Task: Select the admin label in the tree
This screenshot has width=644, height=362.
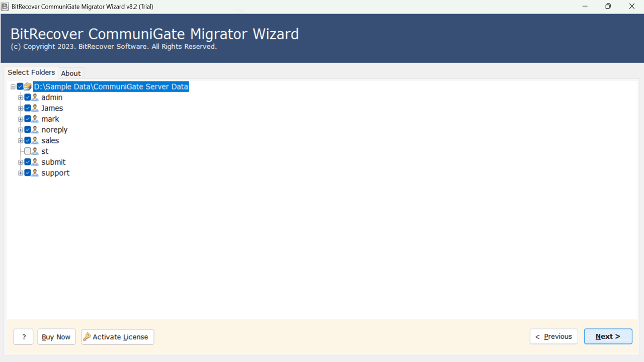Action: pyautogui.click(x=52, y=98)
